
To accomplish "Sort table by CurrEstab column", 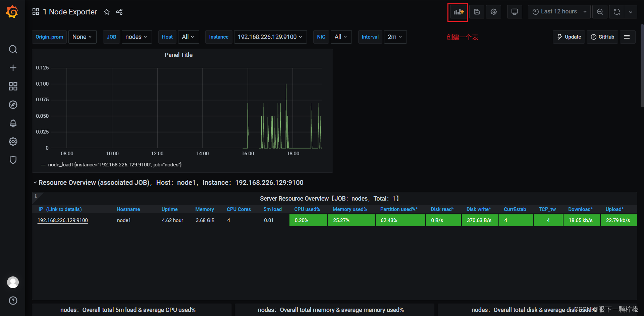I will pyautogui.click(x=515, y=209).
